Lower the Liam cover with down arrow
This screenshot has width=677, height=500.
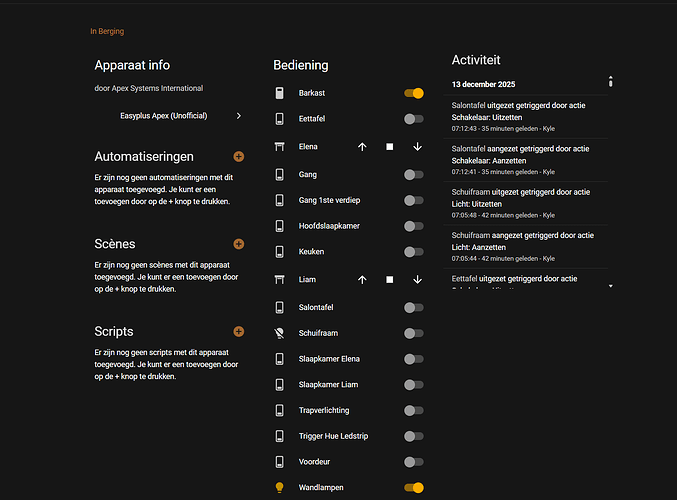[x=417, y=280]
